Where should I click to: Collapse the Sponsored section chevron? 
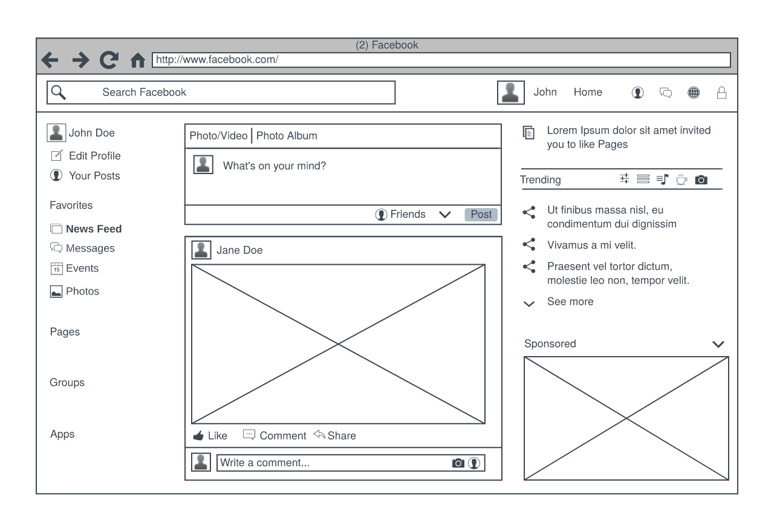pyautogui.click(x=719, y=343)
